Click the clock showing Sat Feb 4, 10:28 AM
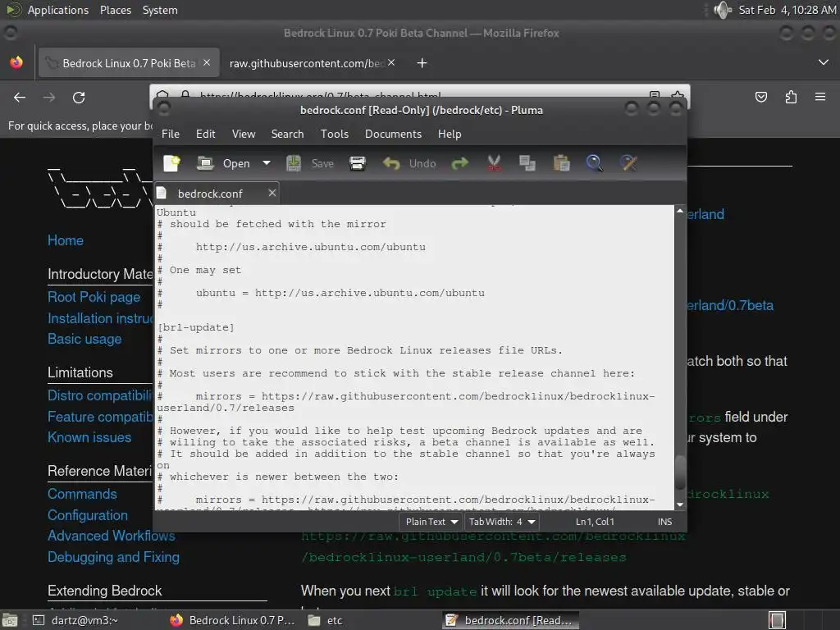Screen dimensions: 840x630 click(787, 10)
